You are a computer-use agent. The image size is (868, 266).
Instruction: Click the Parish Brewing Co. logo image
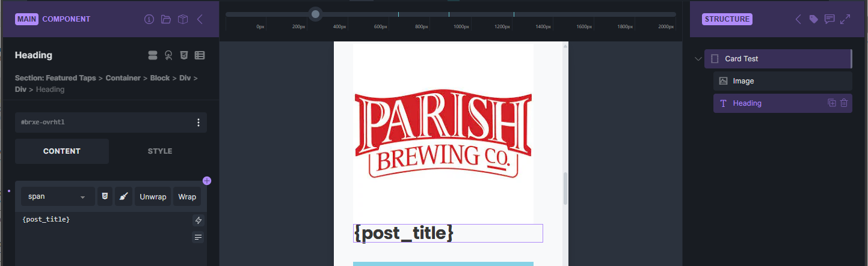coord(443,135)
